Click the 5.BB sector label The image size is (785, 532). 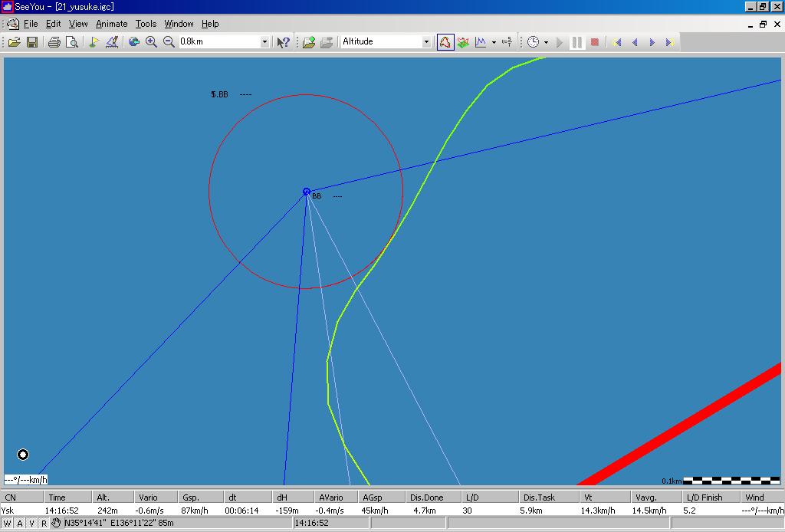click(x=219, y=94)
